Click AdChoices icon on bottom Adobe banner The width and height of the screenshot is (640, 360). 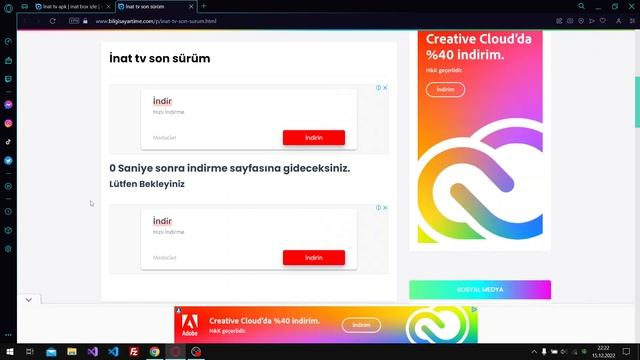pyautogui.click(x=474, y=309)
